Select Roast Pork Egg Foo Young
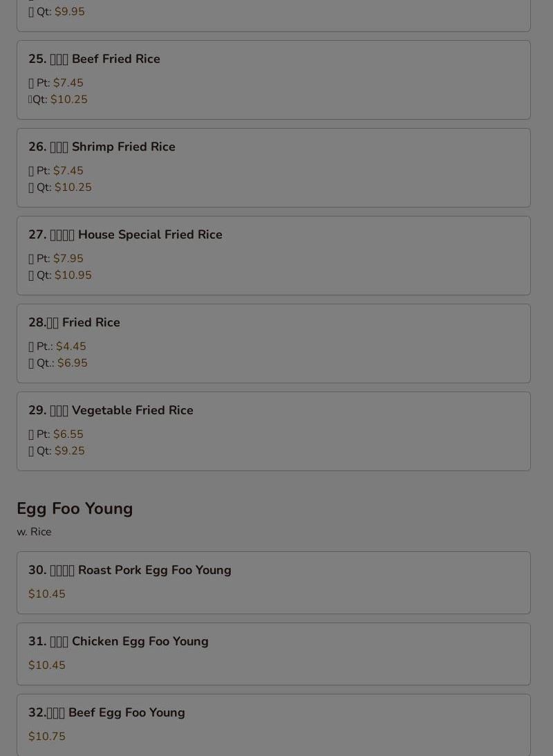 pos(274,582)
